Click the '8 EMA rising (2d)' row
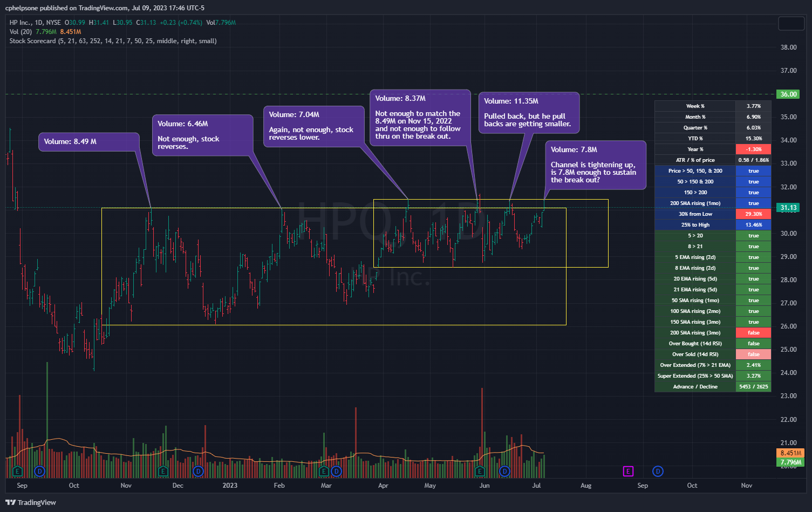Screen dimensions: 812x512 click(x=713, y=268)
